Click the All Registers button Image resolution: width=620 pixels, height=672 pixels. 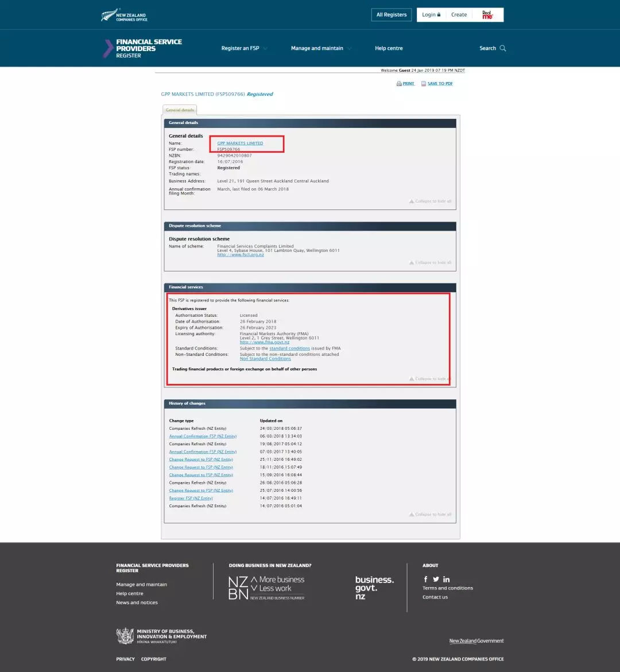[391, 15]
